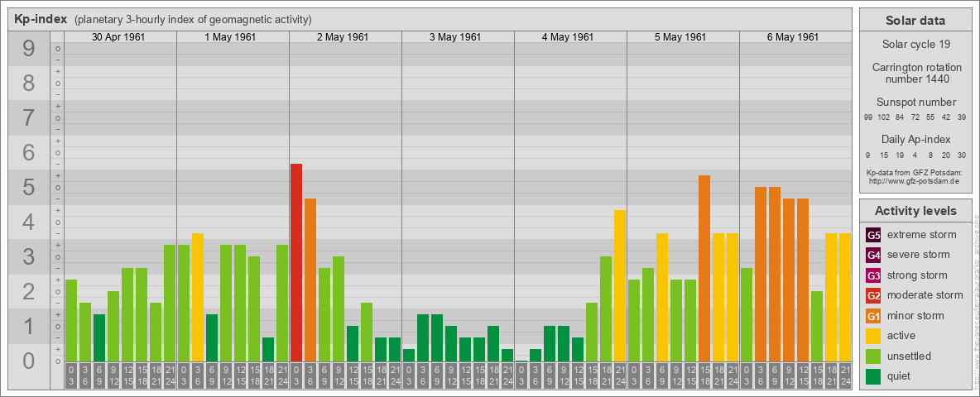This screenshot has width=980, height=397.
Task: Select the '1 May 1961' date header
Action: [230, 37]
